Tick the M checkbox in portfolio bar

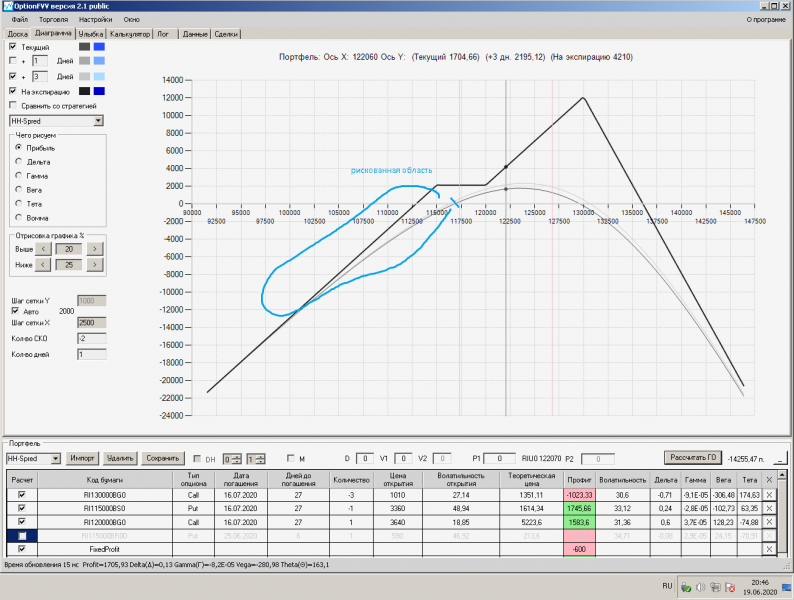click(290, 458)
